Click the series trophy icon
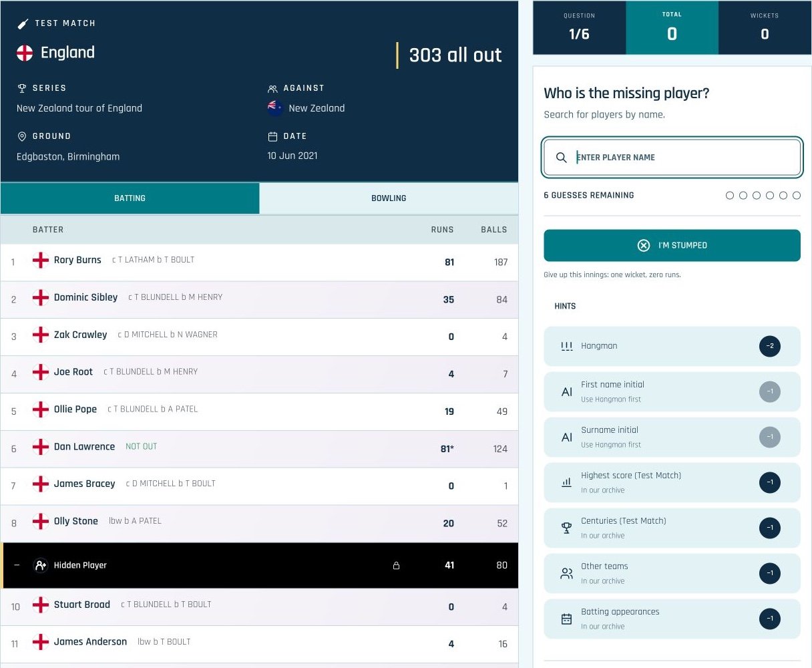Screen dimensions: 812x668 pyautogui.click(x=21, y=88)
